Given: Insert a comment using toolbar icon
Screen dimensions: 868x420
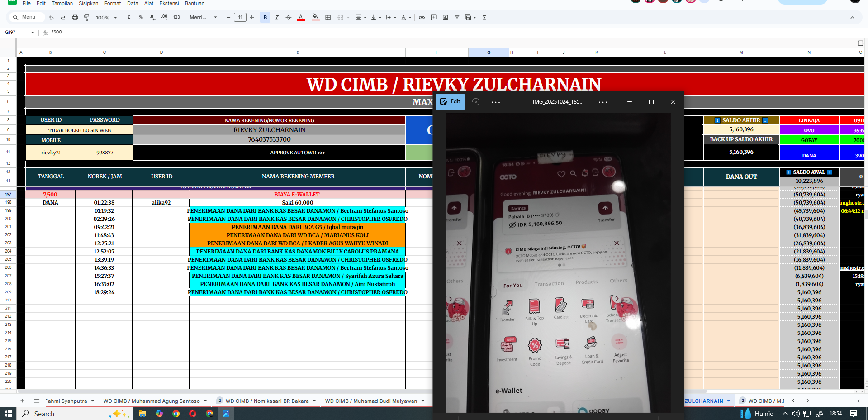Looking at the screenshot, I should 434,17.
